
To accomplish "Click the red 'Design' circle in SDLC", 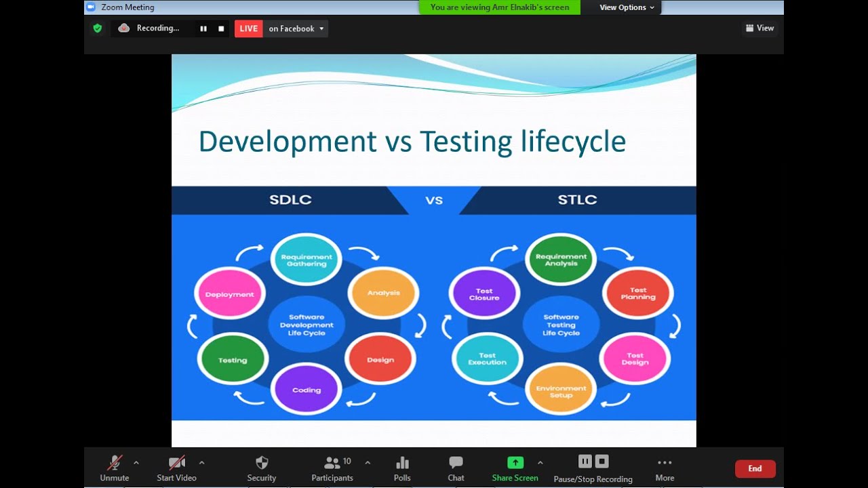I will [380, 360].
